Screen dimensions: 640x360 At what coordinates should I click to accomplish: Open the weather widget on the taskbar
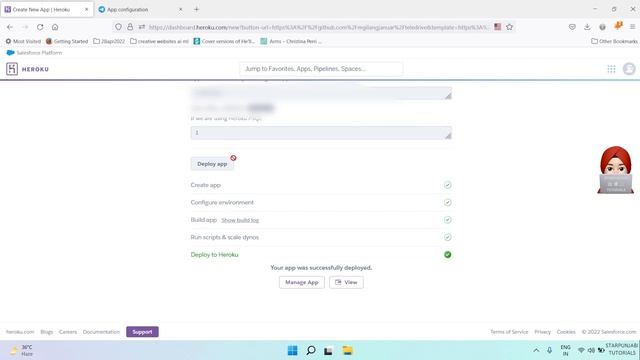coord(21,350)
